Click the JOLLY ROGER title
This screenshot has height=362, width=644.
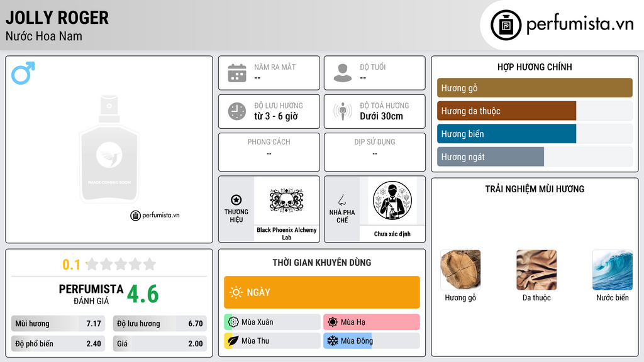[x=57, y=18]
